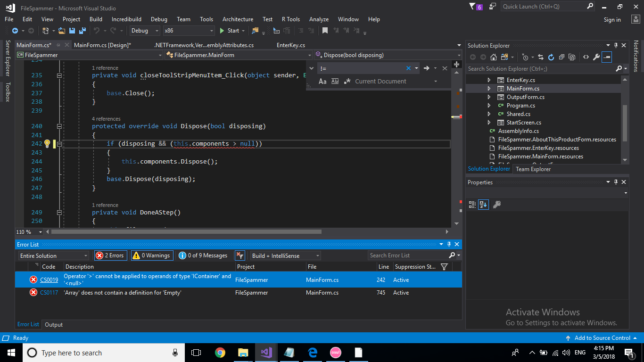
Task: Open the Dispose(bool disposing) member dropdown
Action: pyautogui.click(x=388, y=55)
